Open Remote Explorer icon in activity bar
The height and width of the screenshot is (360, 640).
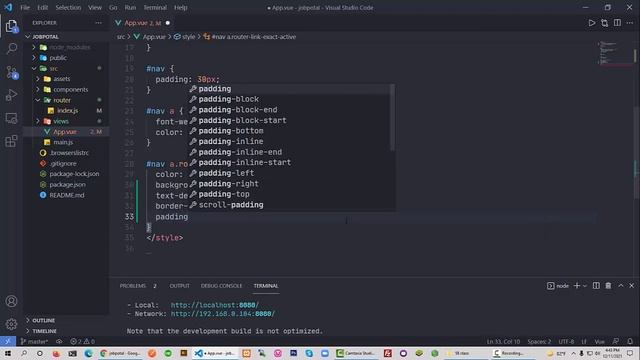pos(11,118)
